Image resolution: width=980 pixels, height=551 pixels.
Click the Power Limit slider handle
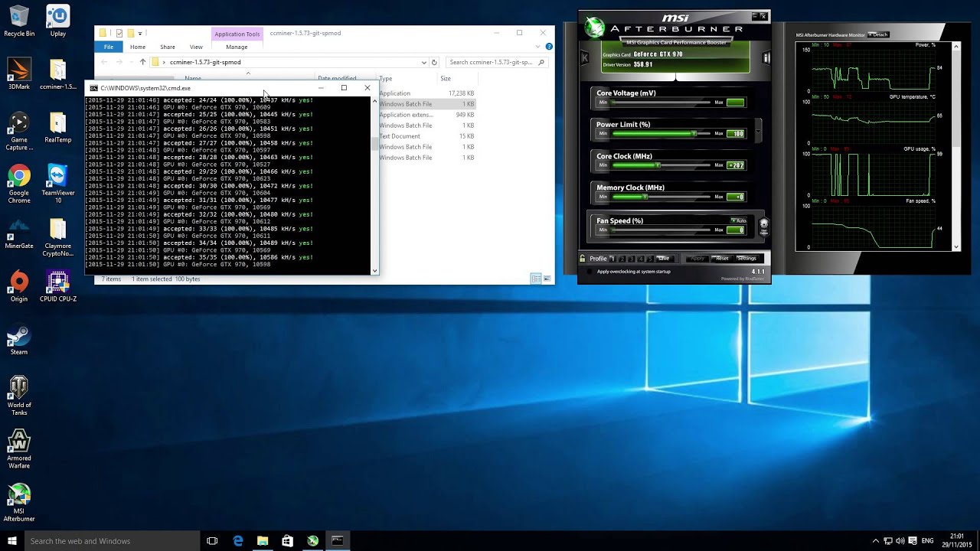[x=694, y=133]
